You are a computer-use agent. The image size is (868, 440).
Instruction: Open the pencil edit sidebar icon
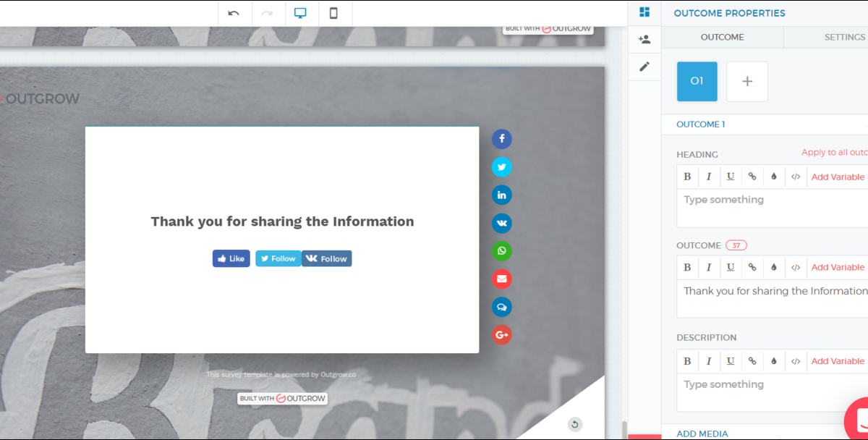(644, 67)
